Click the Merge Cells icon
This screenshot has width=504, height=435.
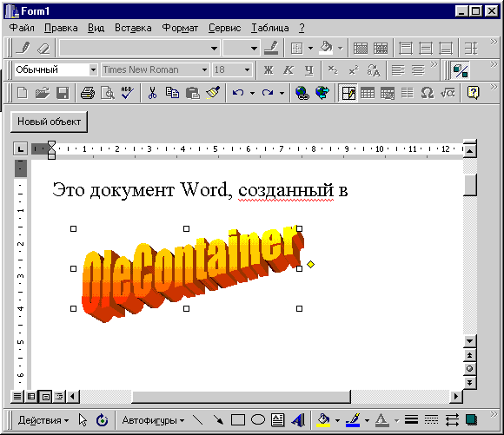pyautogui.click(x=361, y=49)
